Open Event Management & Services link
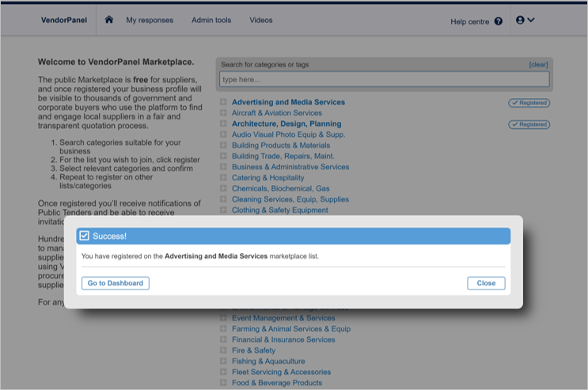Screen dimensions: 588x390 [x=283, y=318]
